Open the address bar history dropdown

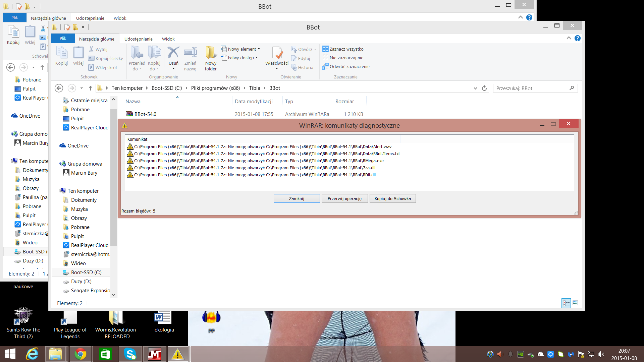pos(475,88)
